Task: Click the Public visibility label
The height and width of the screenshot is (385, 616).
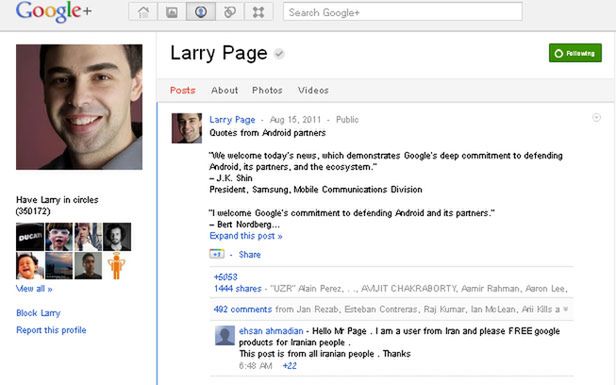Action: click(x=347, y=119)
